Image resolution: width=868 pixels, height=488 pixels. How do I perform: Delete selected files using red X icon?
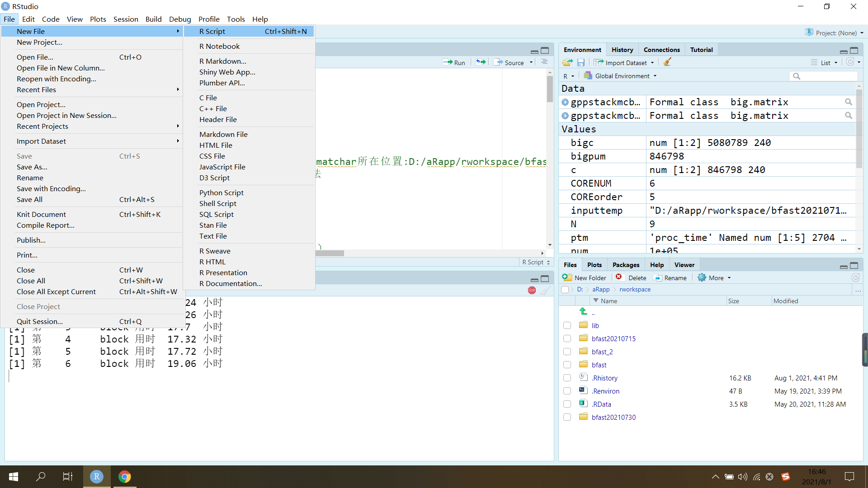pos(618,277)
